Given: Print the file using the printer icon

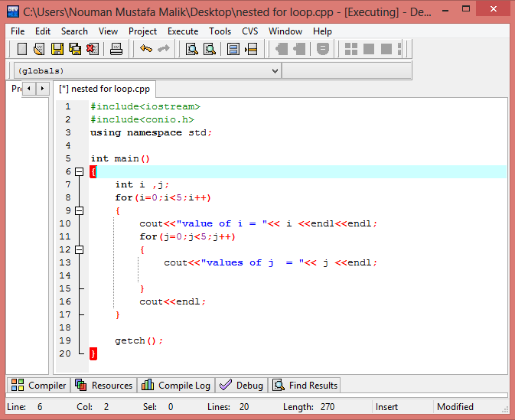Looking at the screenshot, I should click(x=116, y=49).
